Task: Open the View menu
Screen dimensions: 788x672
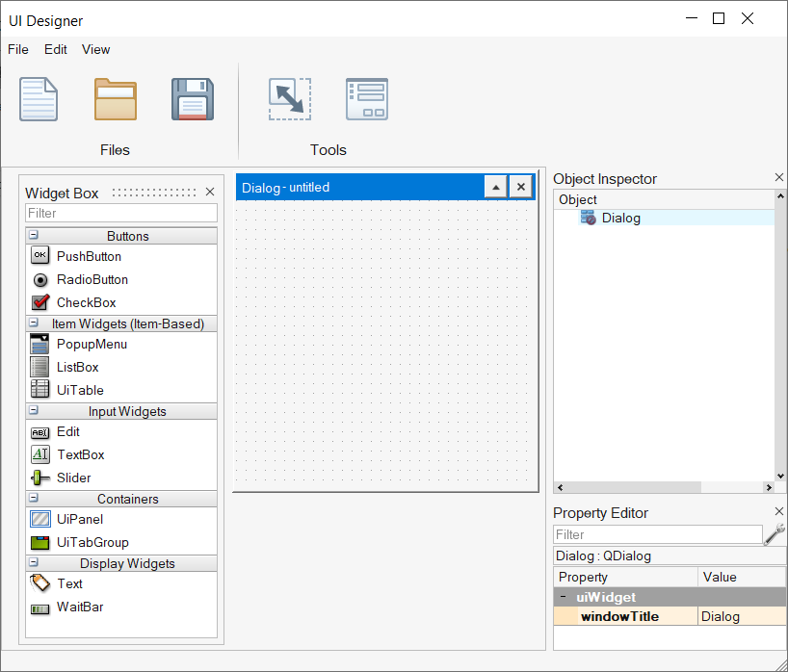Action: click(96, 49)
